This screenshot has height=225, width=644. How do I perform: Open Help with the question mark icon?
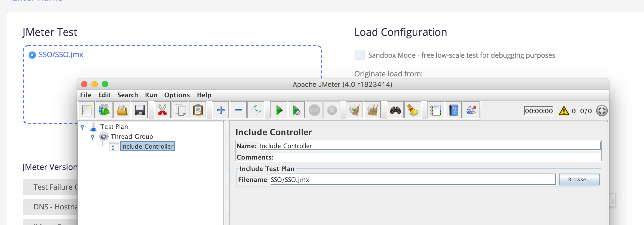pyautogui.click(x=454, y=110)
